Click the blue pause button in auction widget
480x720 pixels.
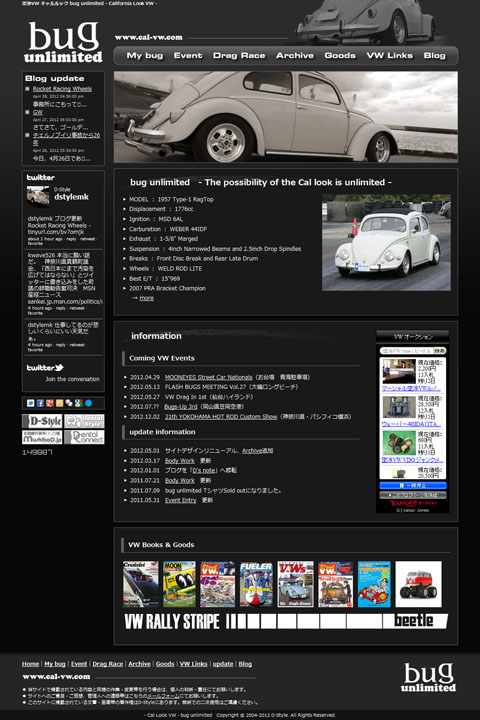click(x=413, y=485)
